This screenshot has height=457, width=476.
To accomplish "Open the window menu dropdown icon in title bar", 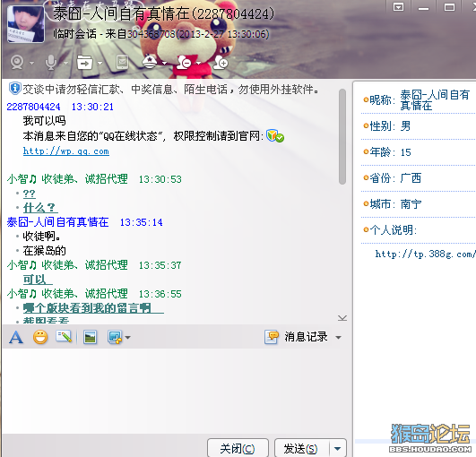I will pos(398,7).
